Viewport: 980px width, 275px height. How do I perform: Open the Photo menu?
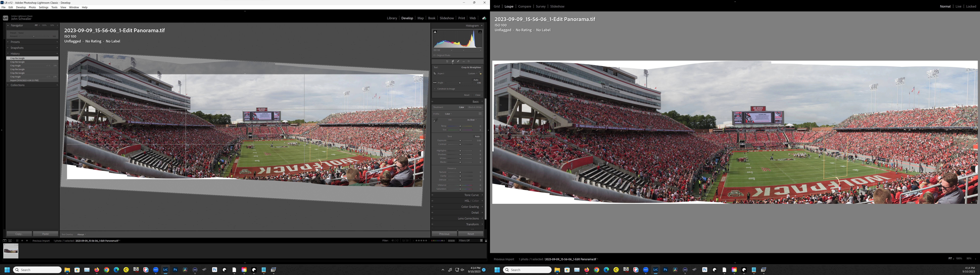(32, 7)
